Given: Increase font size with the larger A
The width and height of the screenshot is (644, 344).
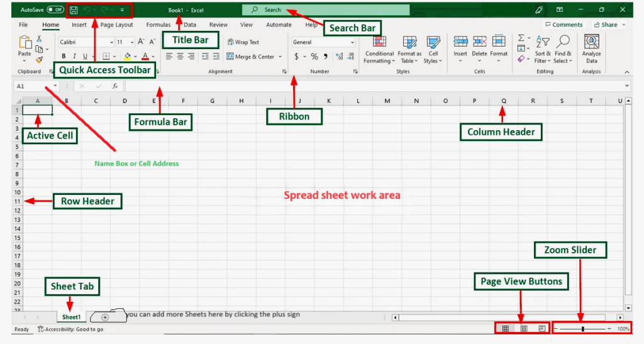Looking at the screenshot, I should (141, 42).
